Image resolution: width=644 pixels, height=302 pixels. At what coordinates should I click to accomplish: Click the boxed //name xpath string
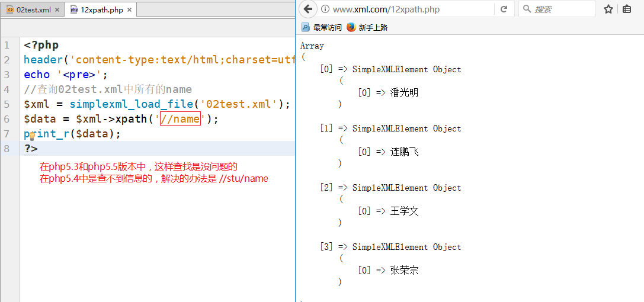coord(180,119)
